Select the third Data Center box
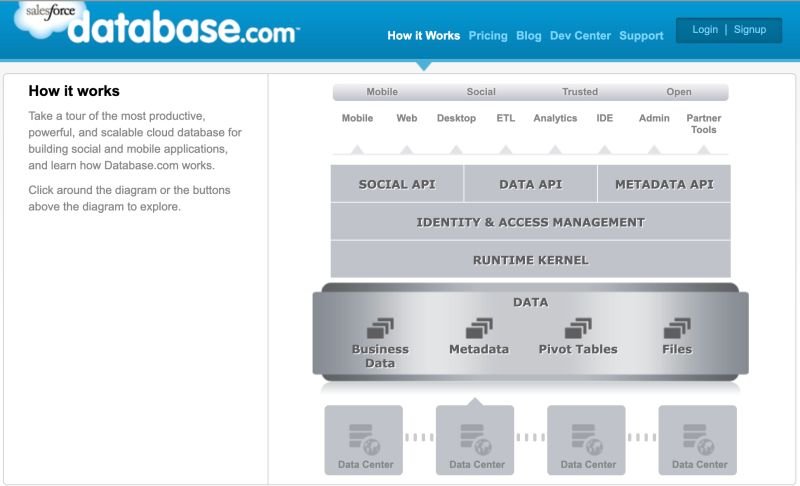The image size is (800, 486). click(x=586, y=440)
